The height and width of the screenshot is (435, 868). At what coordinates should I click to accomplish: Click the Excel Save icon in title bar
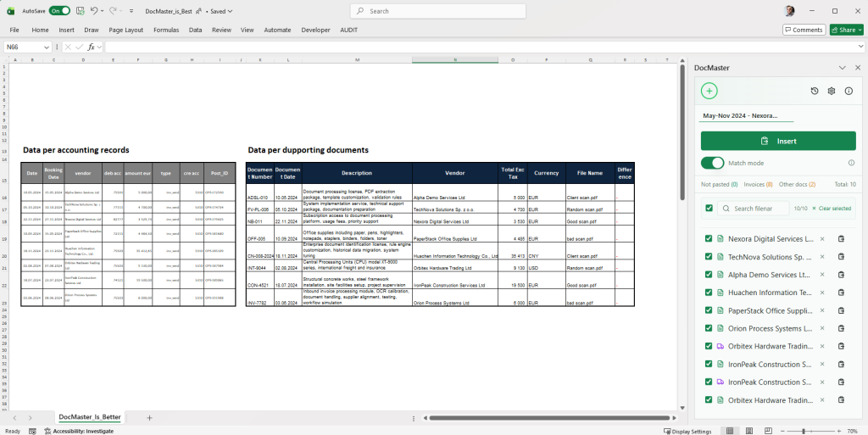click(81, 10)
